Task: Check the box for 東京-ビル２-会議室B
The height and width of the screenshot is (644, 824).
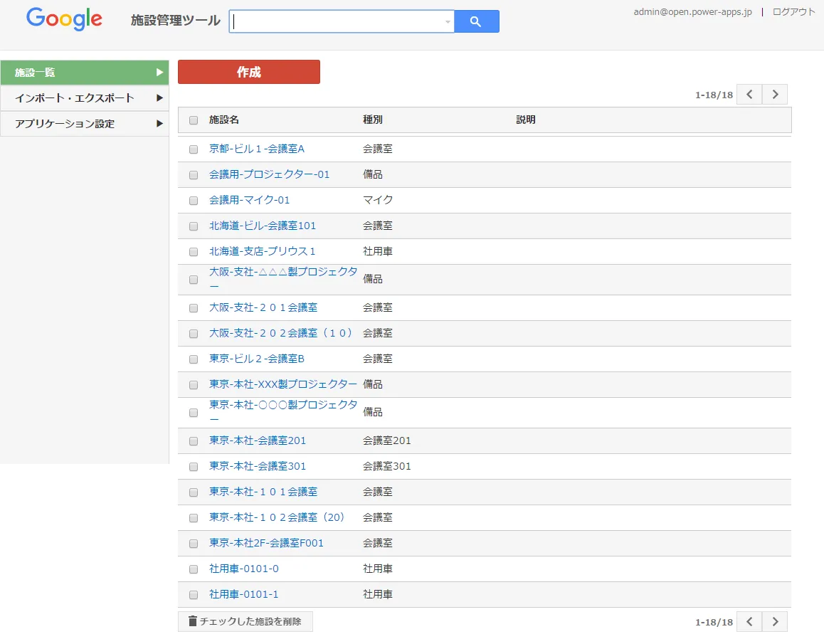Action: tap(194, 359)
